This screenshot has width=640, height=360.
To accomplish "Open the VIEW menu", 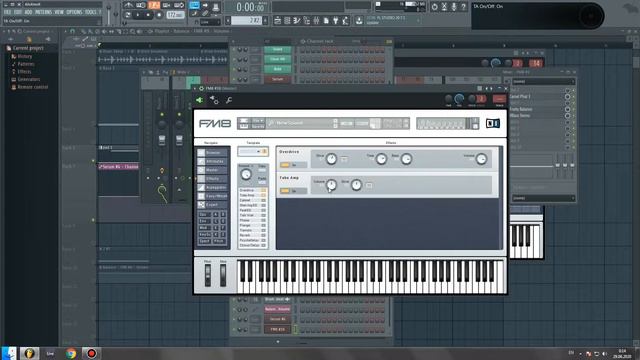I will click(x=59, y=12).
